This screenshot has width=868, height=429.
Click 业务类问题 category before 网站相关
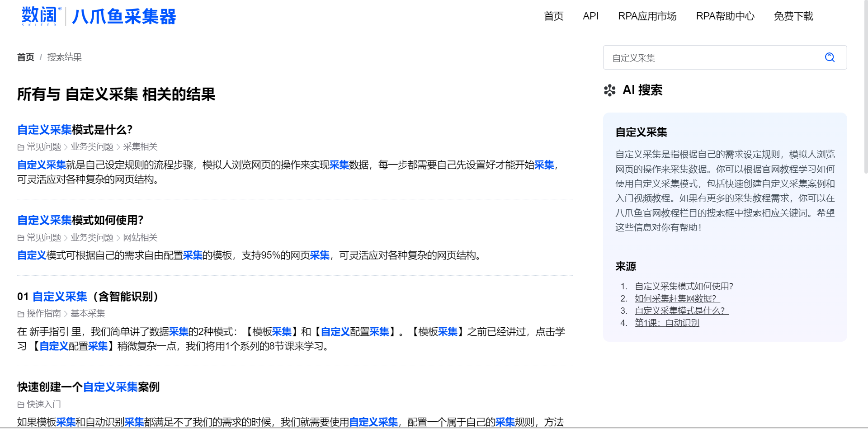click(92, 238)
